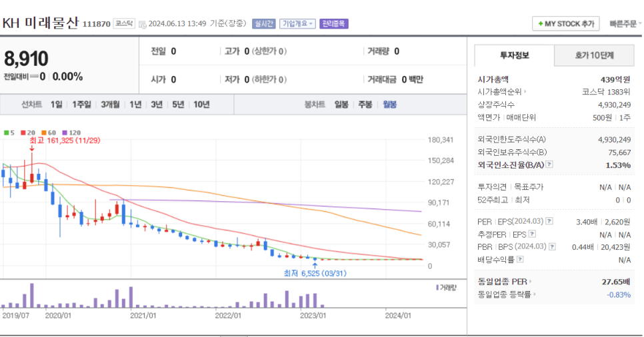
Task: Click the 최고 161,325 (11/29) high marker
Action: click(x=65, y=141)
